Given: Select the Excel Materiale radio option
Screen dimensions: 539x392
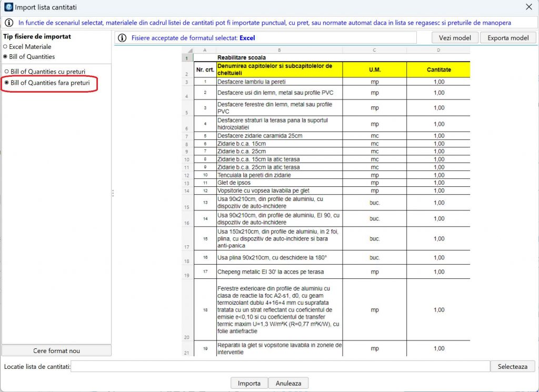Looking at the screenshot, I should [x=27, y=47].
